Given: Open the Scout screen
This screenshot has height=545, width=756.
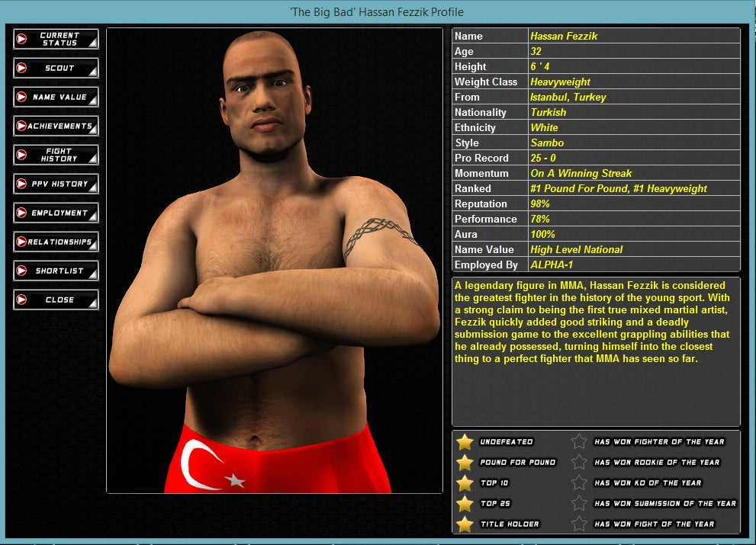Looking at the screenshot, I should pos(55,68).
